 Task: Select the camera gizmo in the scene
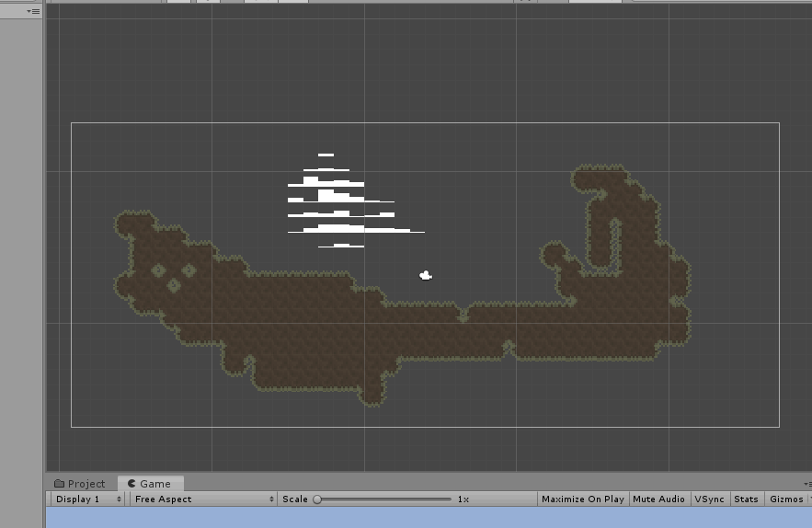pos(426,276)
